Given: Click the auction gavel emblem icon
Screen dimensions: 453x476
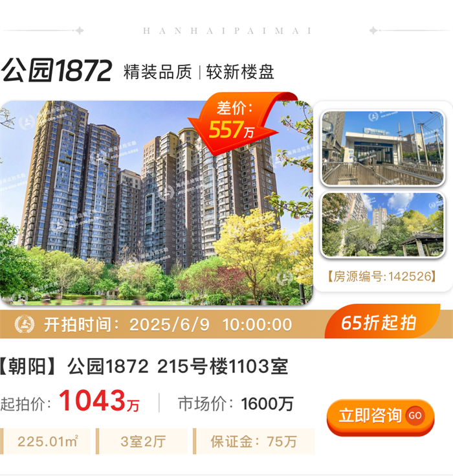Looking at the screenshot, I should click(25, 324).
